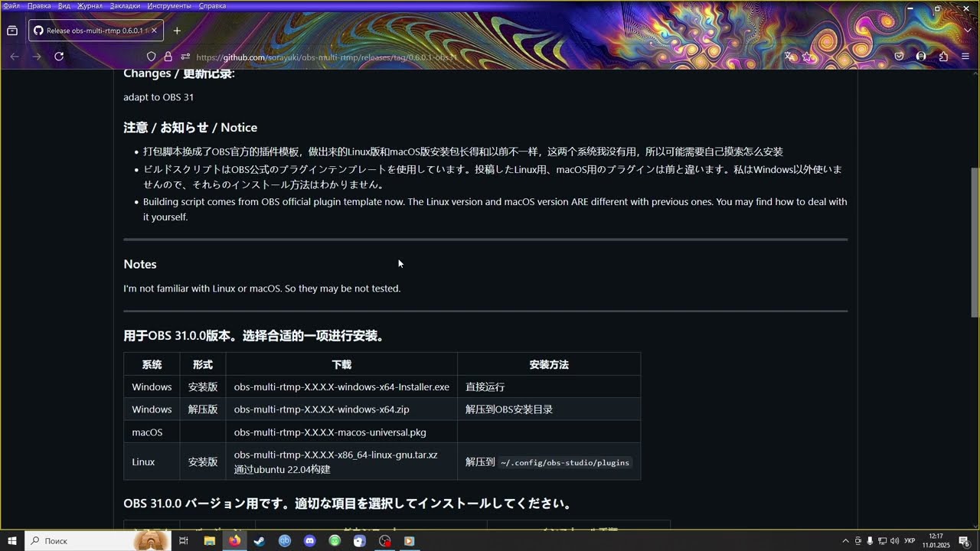This screenshot has height=551, width=980.
Task: Open qBittorrent from taskbar
Action: pos(285,541)
